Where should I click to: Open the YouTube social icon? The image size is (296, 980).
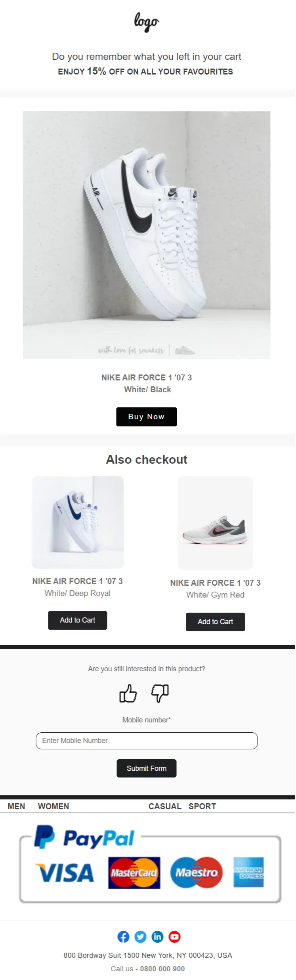coord(174,936)
